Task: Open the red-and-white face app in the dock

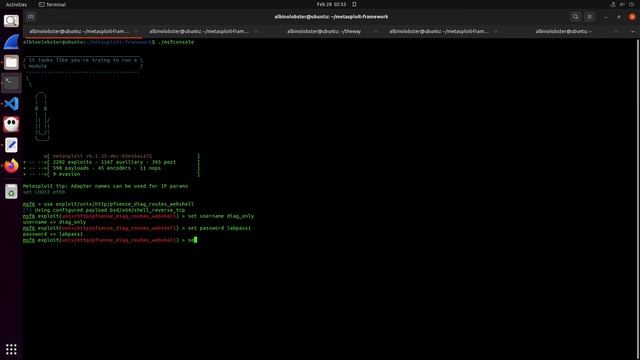Action: (x=11, y=124)
